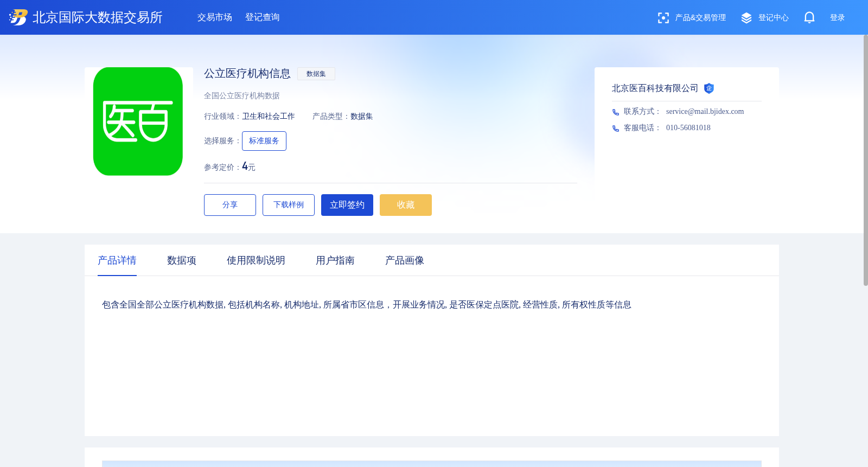Click the 数据集 tag next to title

[316, 74]
